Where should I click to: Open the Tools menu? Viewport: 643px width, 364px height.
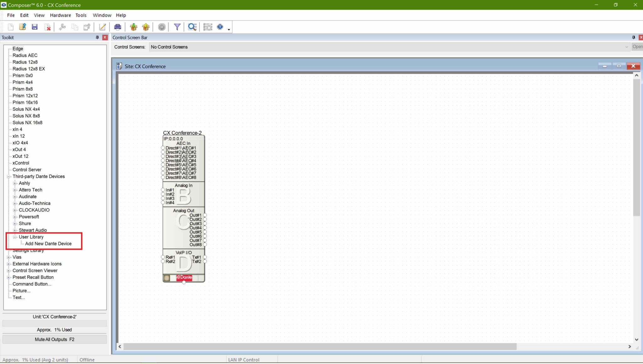[x=81, y=15]
